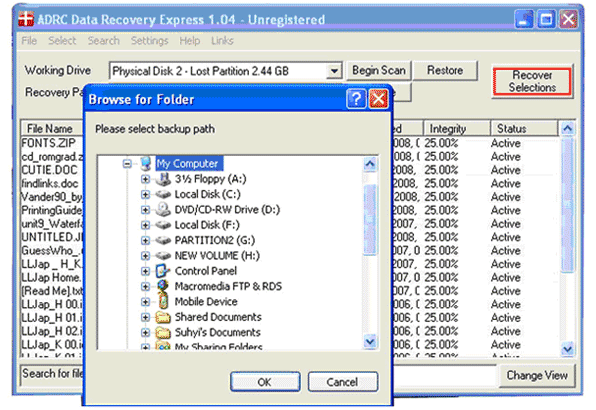Image resolution: width=596 pixels, height=410 pixels.
Task: Click the folder tree scrollbar thumb
Action: (370, 219)
